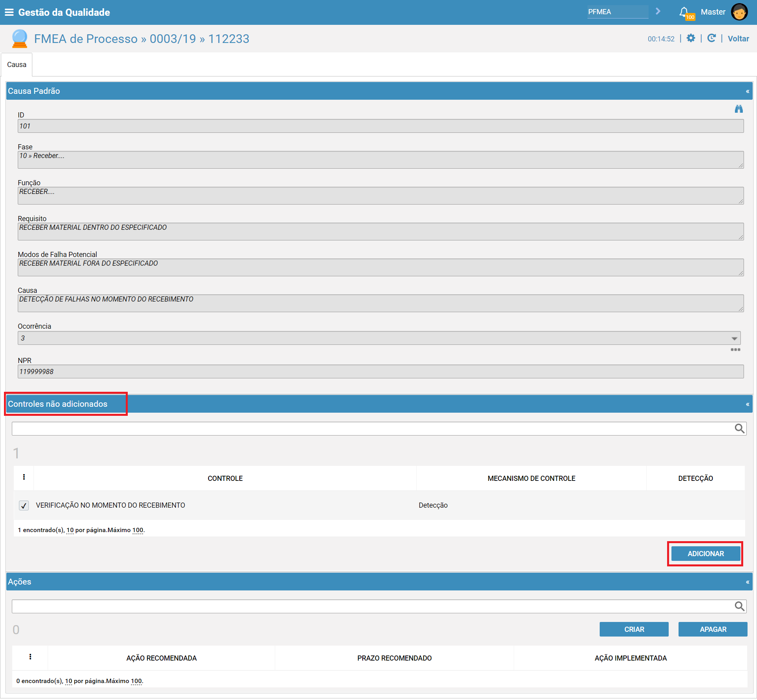Click the refresh icon
757x700 pixels.
711,38
